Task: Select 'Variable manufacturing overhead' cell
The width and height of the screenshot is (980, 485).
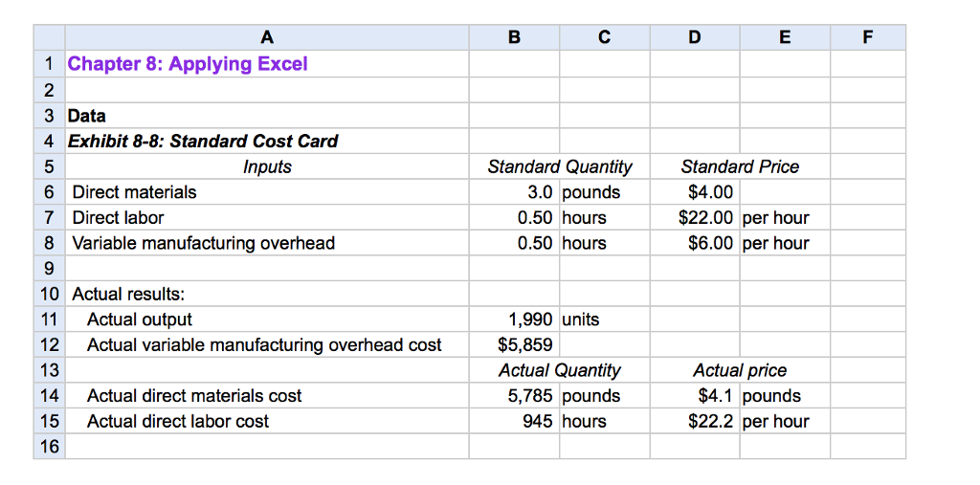Action: 267,243
